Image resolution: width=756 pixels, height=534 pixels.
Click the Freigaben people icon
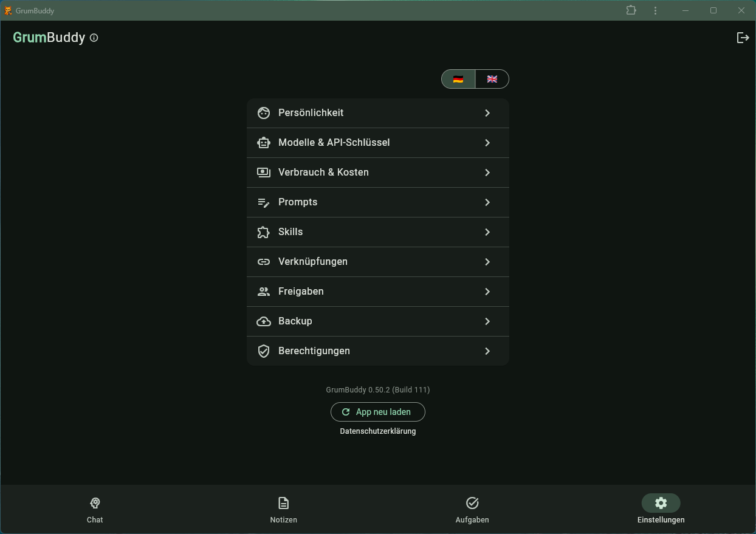[264, 292]
